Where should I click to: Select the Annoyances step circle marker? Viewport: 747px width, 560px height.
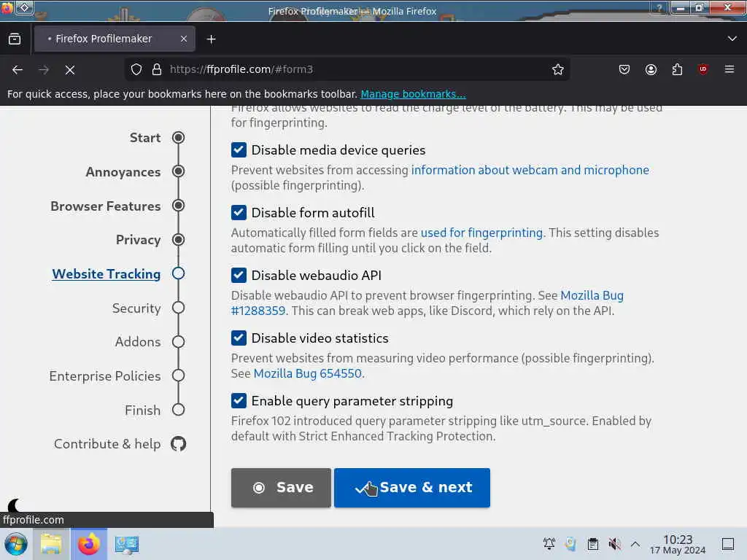click(179, 171)
